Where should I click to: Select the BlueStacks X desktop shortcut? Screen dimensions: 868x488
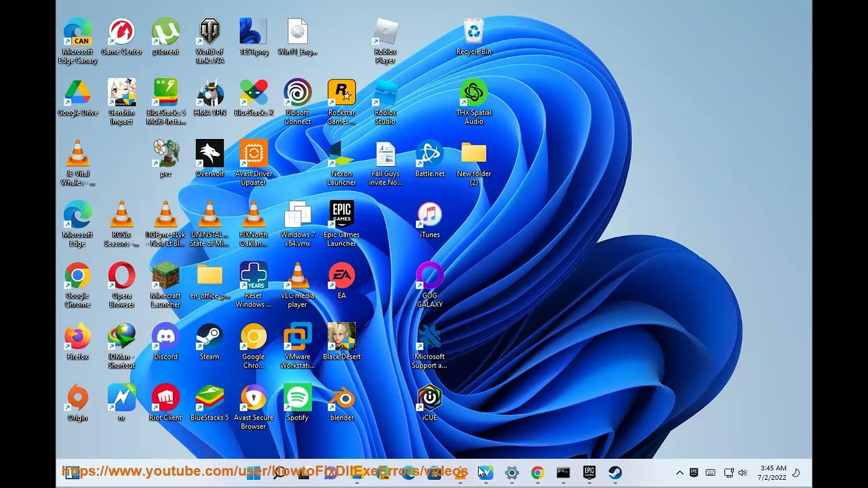pos(254,98)
